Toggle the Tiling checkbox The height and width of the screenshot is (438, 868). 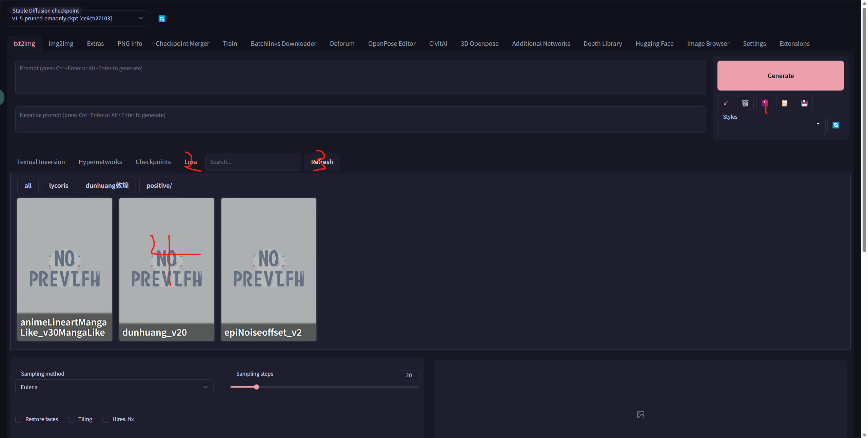72,419
